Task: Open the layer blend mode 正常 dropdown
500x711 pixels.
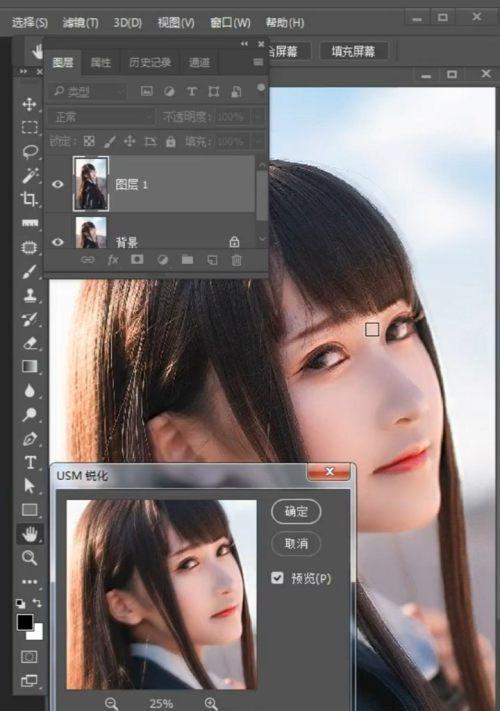Action: pos(101,117)
